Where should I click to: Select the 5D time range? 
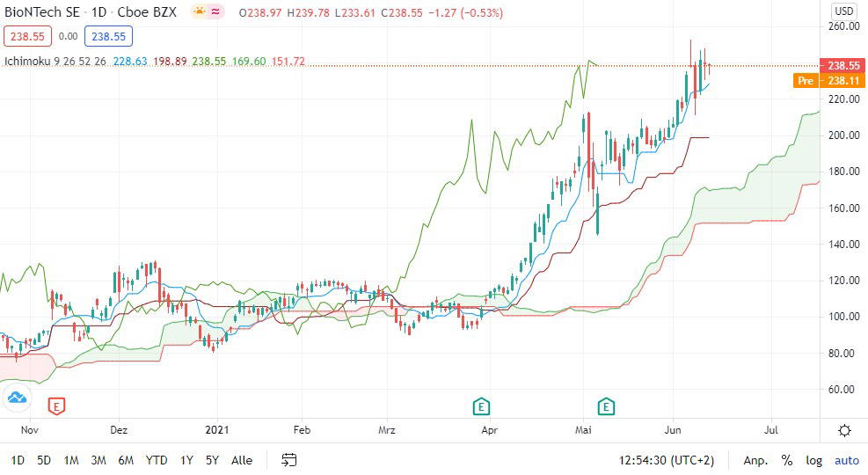coord(44,460)
